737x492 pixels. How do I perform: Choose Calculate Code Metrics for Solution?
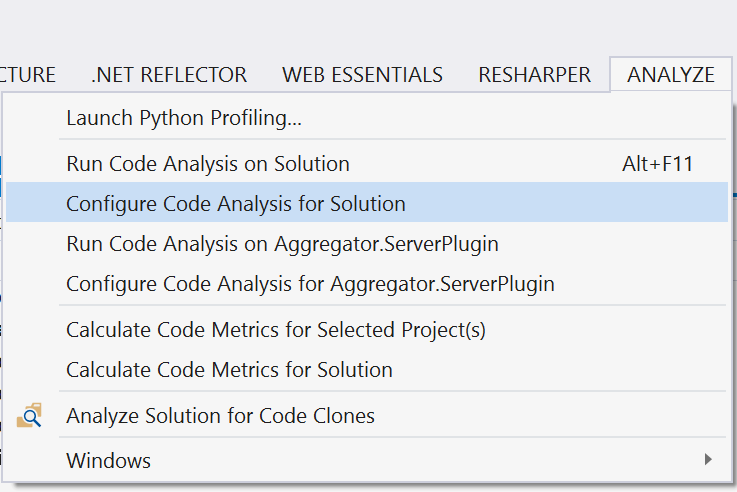229,370
